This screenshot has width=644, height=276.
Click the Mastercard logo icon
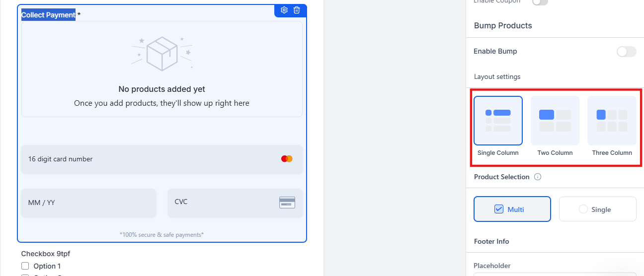pyautogui.click(x=287, y=159)
